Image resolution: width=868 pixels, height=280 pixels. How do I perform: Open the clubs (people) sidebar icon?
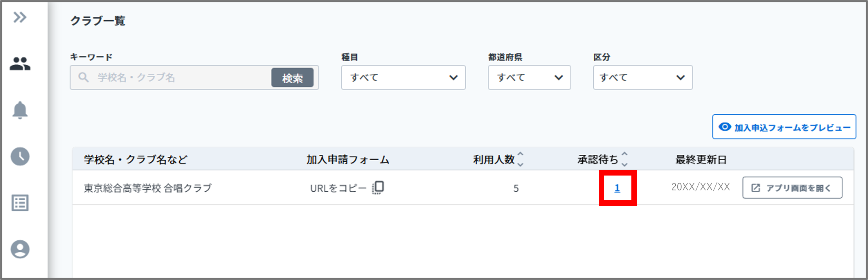(20, 64)
